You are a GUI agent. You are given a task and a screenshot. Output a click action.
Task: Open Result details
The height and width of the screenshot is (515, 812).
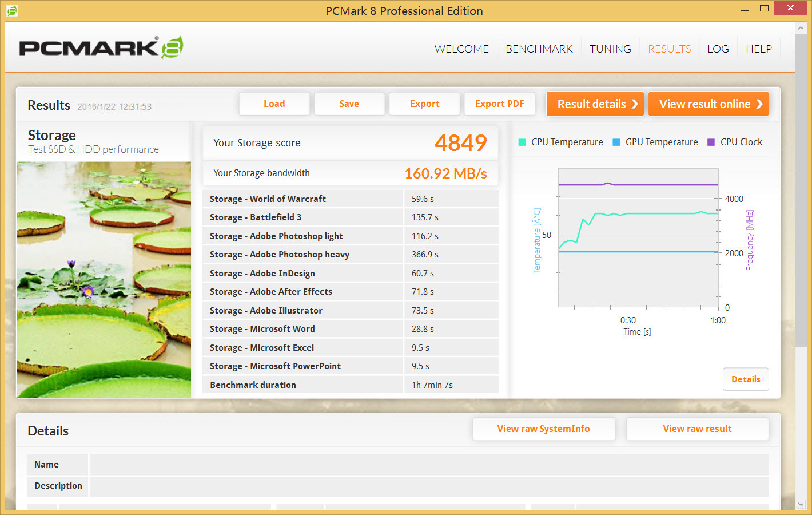click(595, 104)
